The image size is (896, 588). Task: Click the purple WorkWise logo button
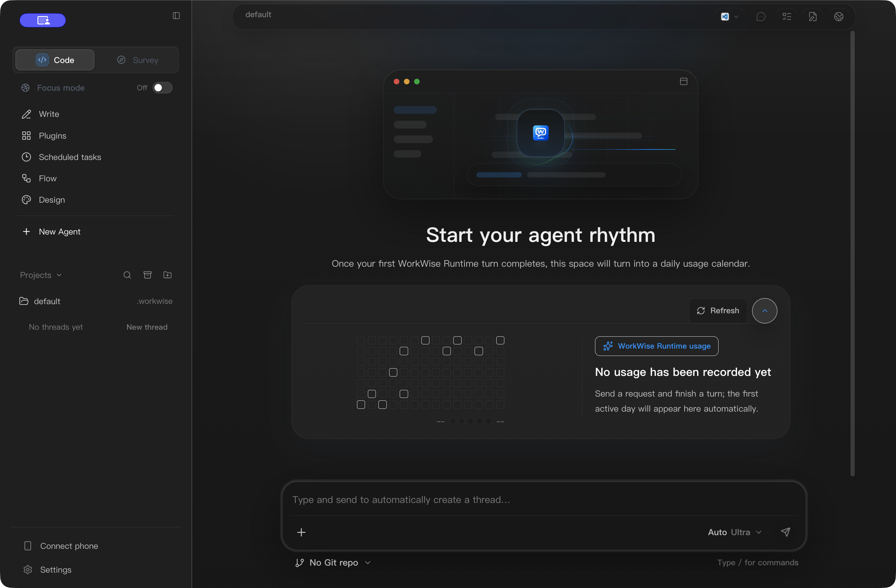click(43, 20)
